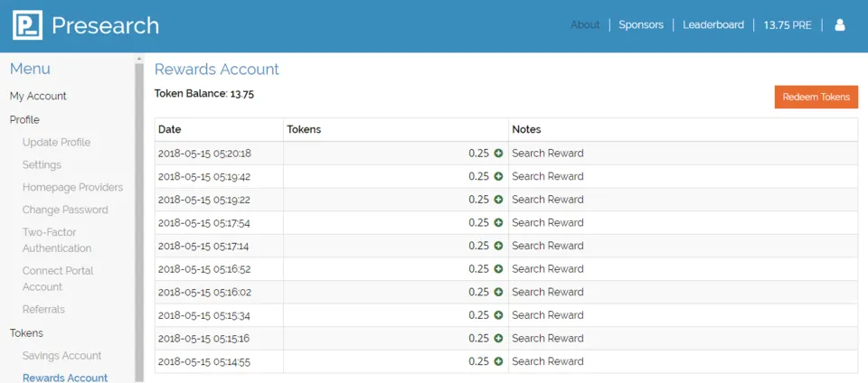Click Search Reward note in 05:14:55 row
Screen dimensions: 868x383
coord(548,361)
